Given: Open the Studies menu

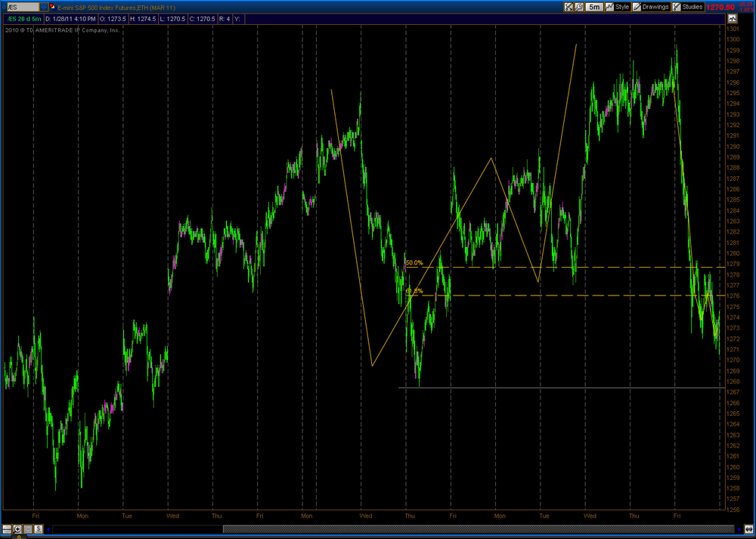Looking at the screenshot, I should [x=688, y=7].
